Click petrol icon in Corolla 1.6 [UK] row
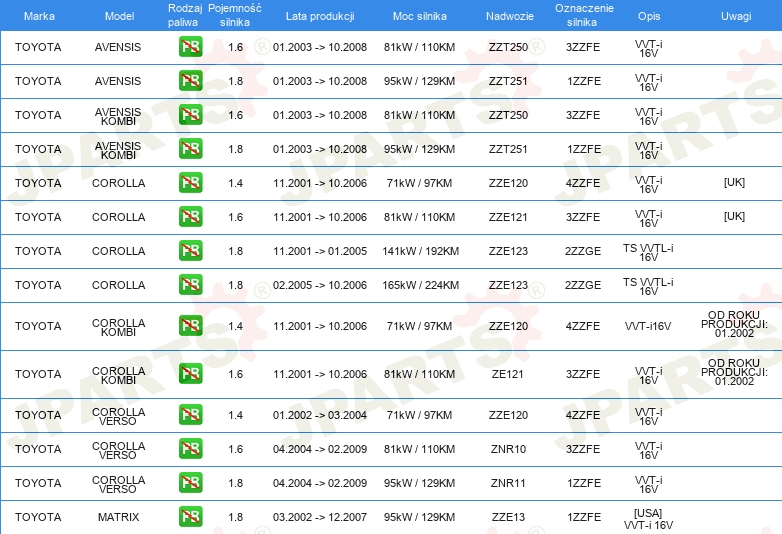Viewport: 782px width, 534px height. pos(191,216)
